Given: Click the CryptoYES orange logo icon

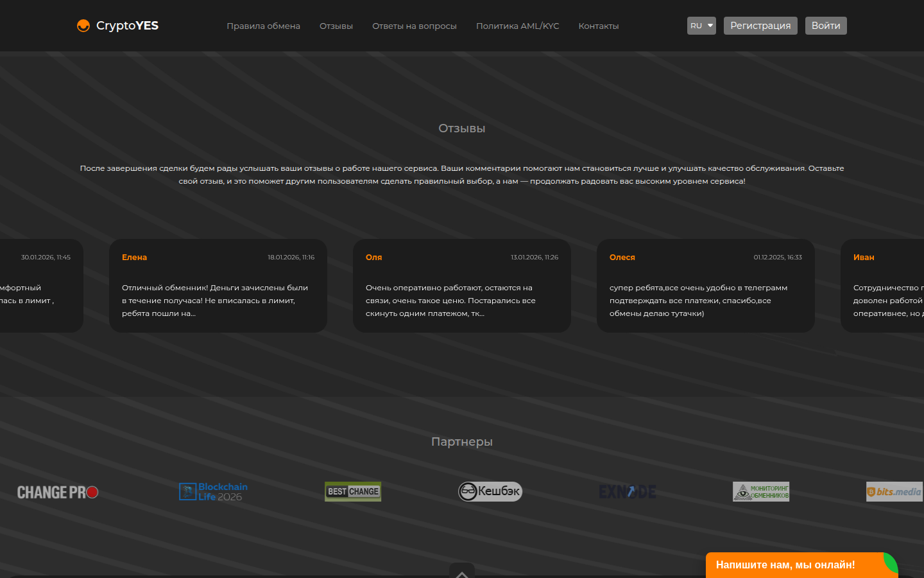Looking at the screenshot, I should pos(83,26).
